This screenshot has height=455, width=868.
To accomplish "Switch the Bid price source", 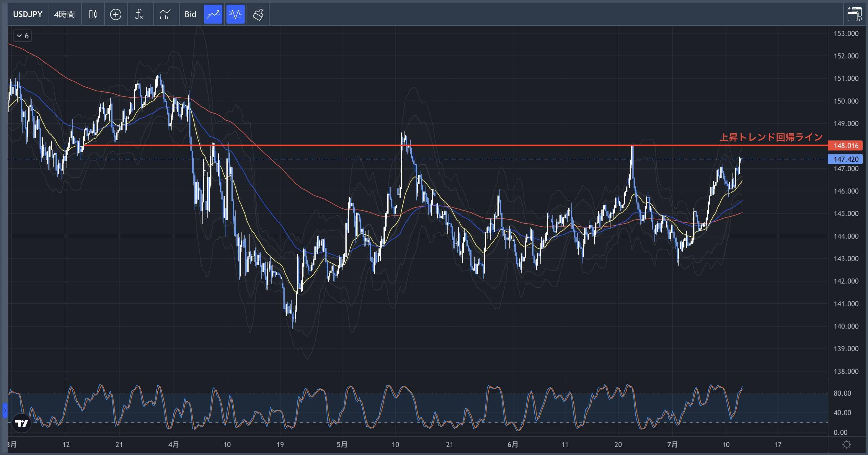I will coord(190,14).
